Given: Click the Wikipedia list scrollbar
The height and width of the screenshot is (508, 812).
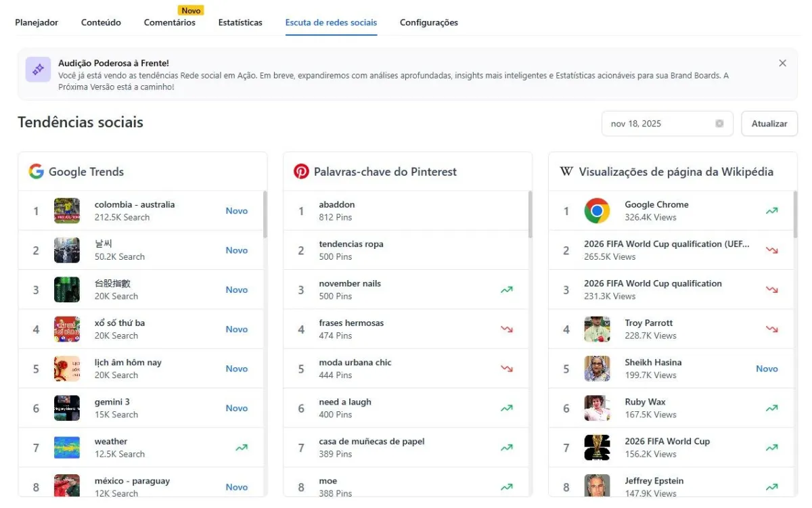Looking at the screenshot, I should (795, 214).
